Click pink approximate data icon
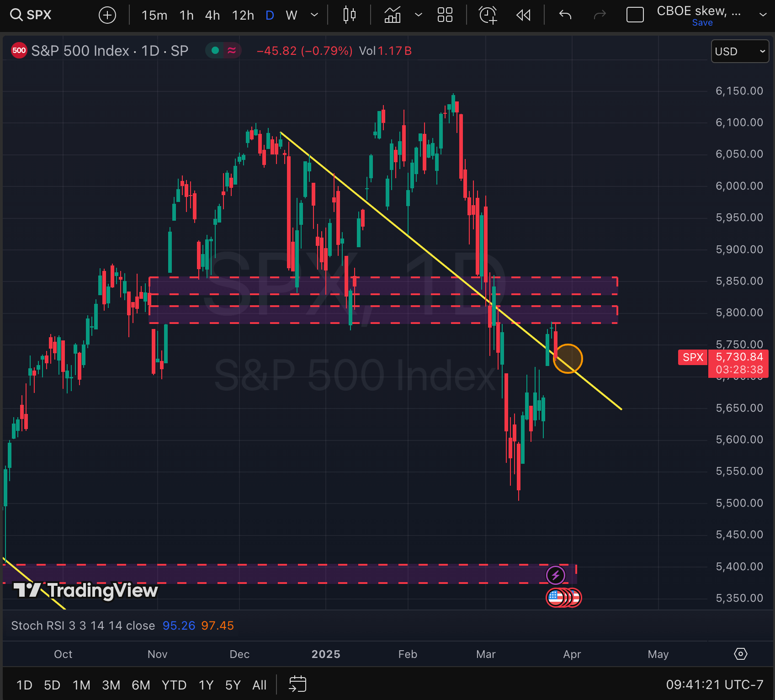This screenshot has height=700, width=775. pos(232,51)
